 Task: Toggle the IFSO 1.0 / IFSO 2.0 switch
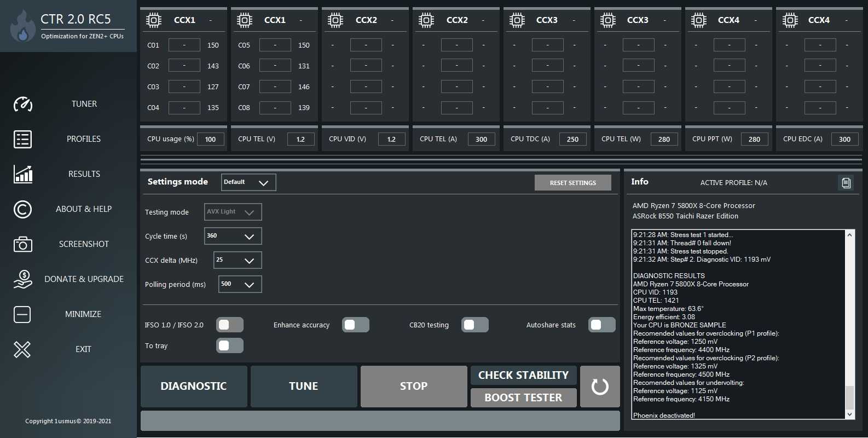230,325
